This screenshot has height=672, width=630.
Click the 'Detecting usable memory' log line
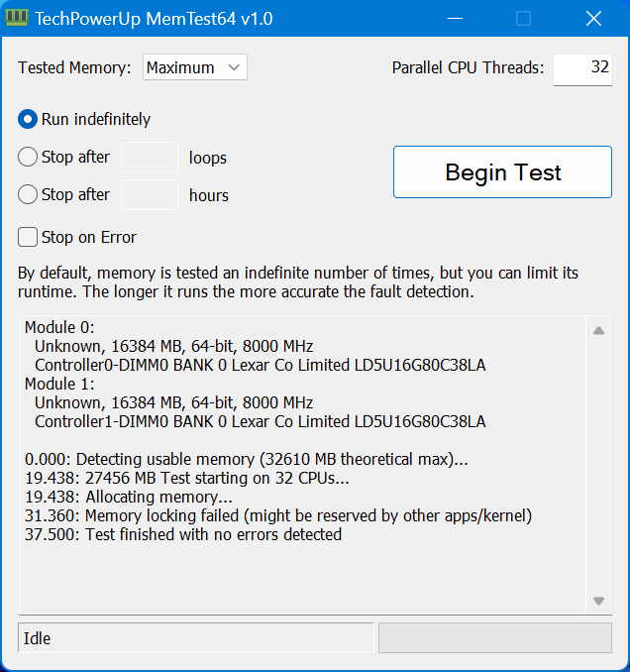pos(247,460)
